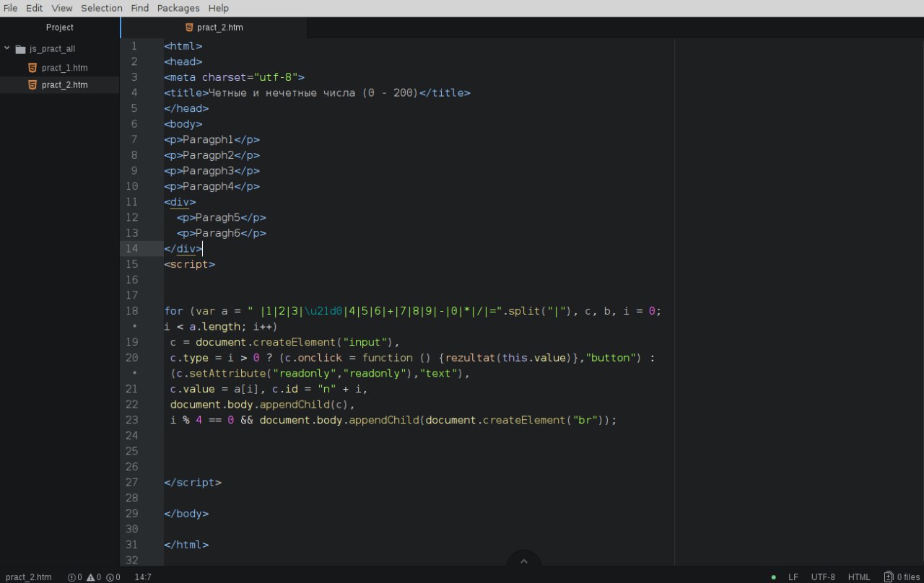This screenshot has height=583, width=924.
Task: Open the 0 files git changes icon
Action: pyautogui.click(x=889, y=577)
